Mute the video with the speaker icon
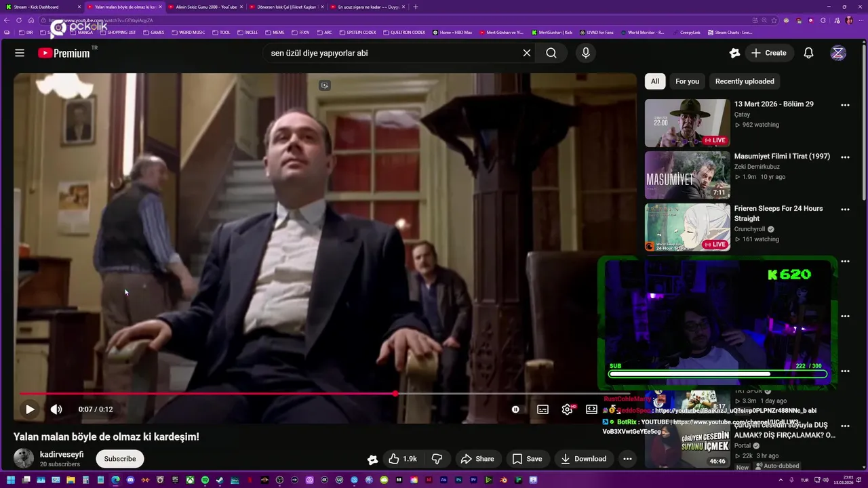The image size is (868, 488). tap(56, 409)
